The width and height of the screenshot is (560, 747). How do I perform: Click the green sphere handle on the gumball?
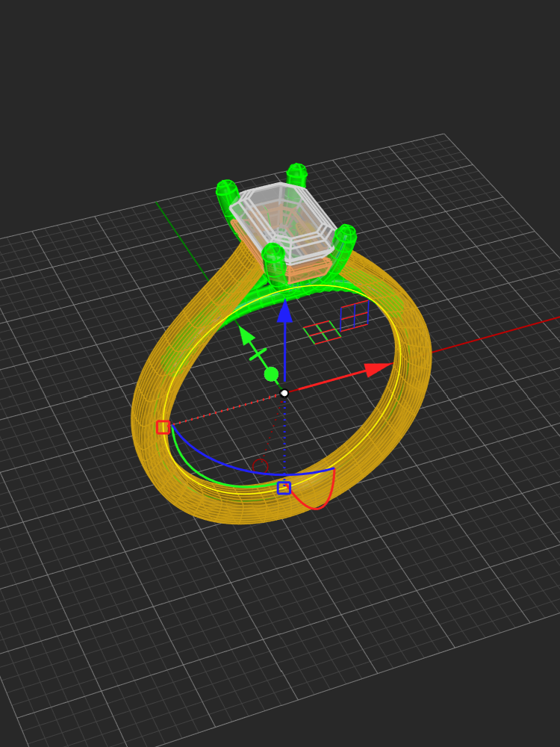coord(272,374)
